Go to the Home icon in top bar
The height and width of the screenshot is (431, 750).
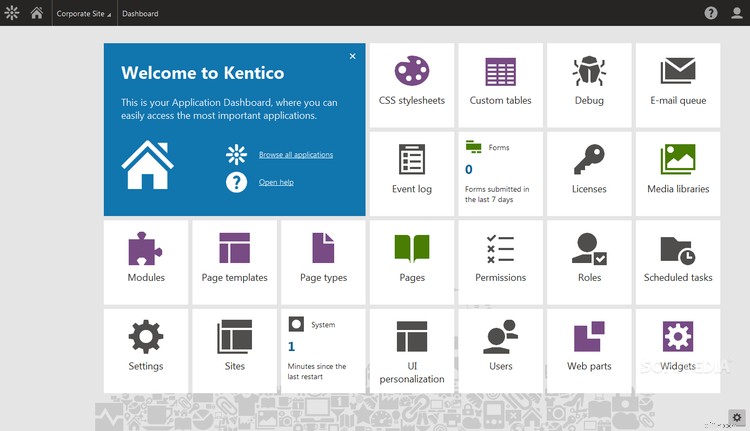pyautogui.click(x=37, y=13)
